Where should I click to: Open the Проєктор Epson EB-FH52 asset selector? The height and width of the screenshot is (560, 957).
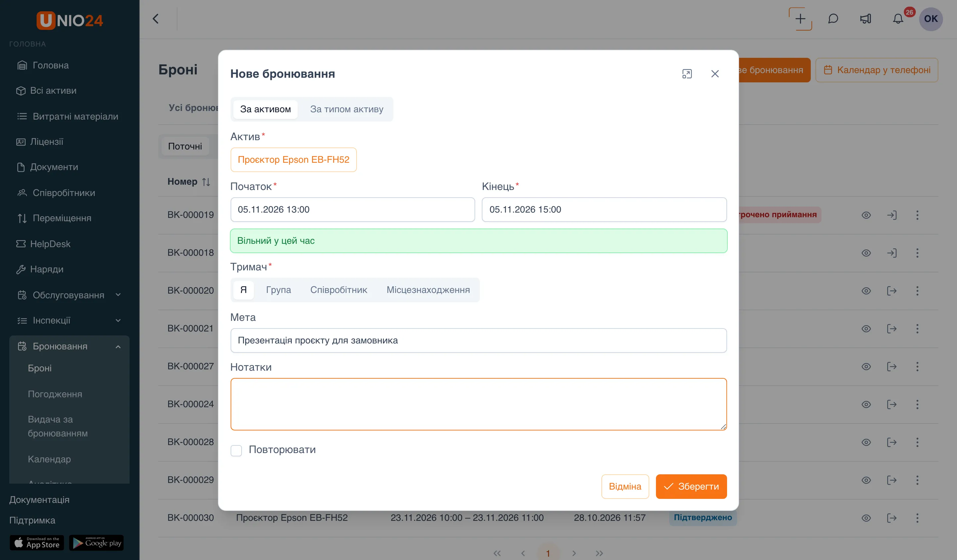pos(293,160)
